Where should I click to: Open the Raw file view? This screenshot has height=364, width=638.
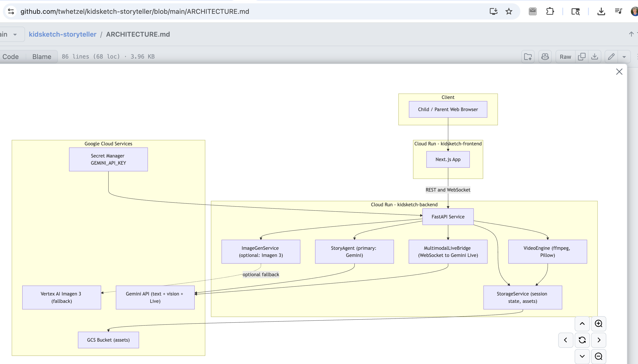(565, 56)
